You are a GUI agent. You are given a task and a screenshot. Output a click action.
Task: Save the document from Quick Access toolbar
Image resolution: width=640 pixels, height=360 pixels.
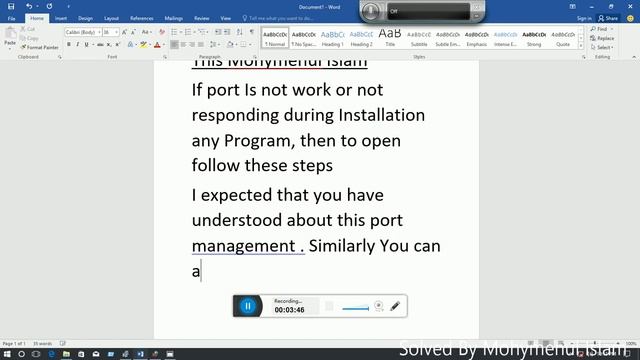tap(11, 6)
